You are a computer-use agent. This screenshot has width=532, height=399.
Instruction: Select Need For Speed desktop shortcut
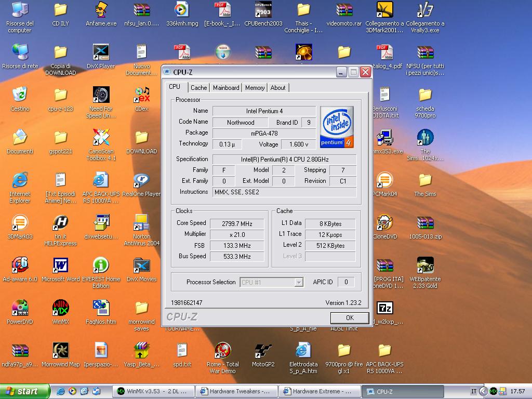[x=101, y=102]
